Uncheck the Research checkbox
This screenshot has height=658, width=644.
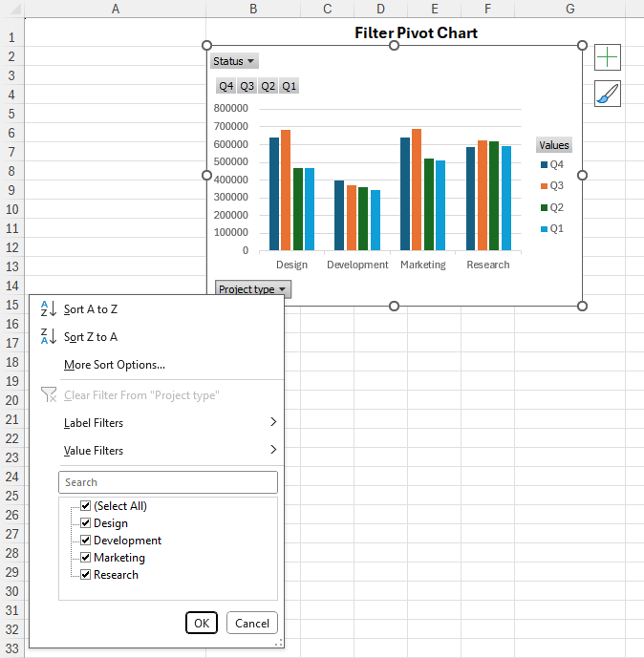pos(86,575)
